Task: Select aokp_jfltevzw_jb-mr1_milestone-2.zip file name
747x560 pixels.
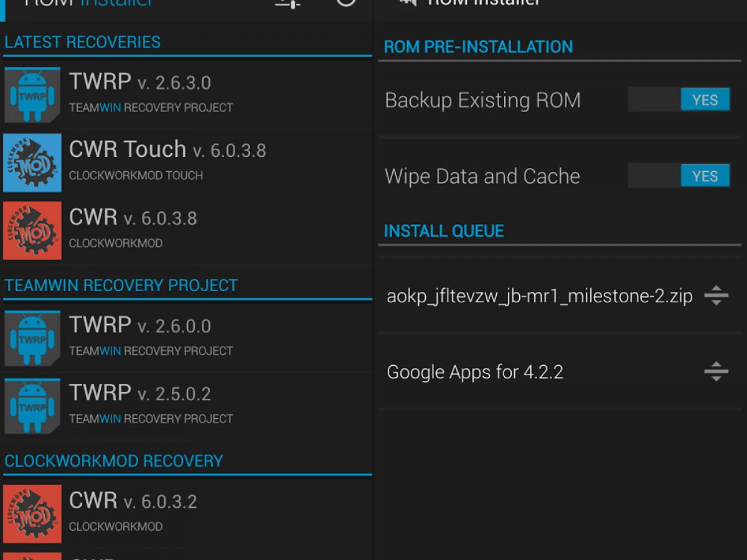Action: [539, 296]
